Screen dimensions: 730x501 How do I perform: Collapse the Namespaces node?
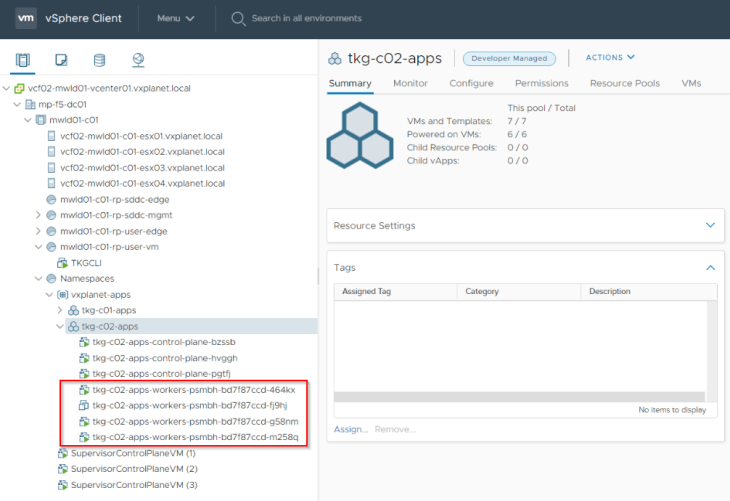point(39,278)
